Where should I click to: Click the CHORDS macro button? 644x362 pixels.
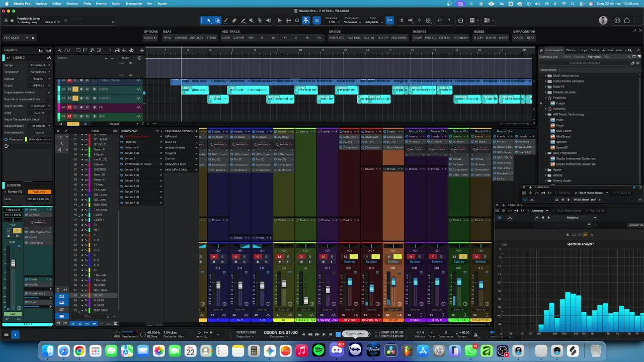point(181,38)
